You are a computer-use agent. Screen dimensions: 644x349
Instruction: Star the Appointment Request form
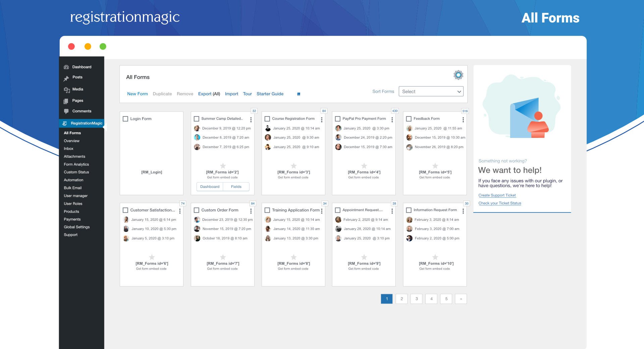coord(364,257)
